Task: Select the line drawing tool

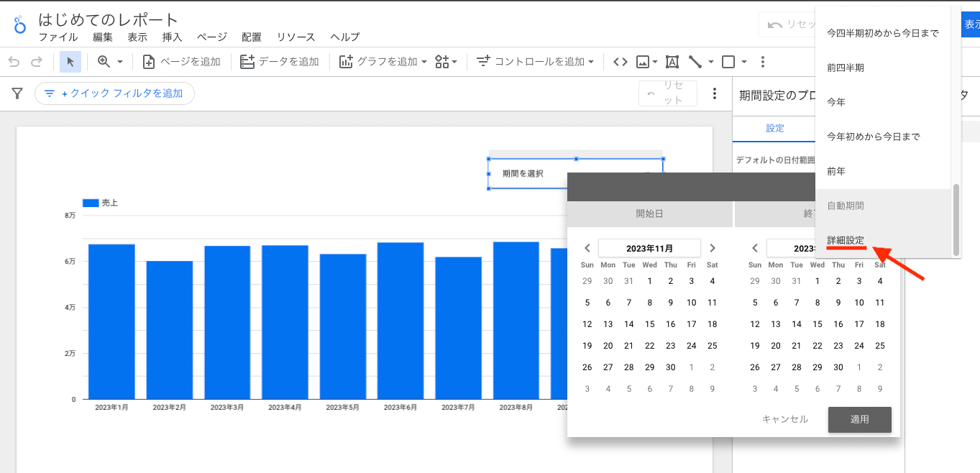Action: click(695, 62)
